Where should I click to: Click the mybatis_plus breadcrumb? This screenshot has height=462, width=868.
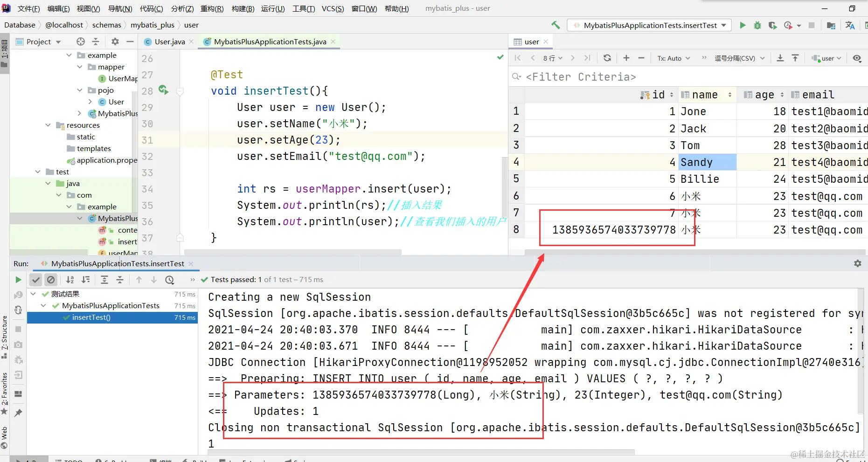pos(153,25)
